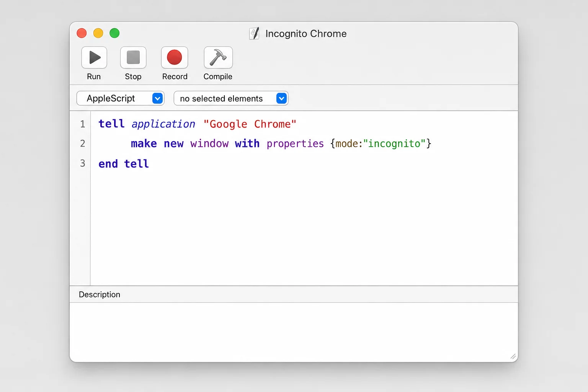Viewport: 588px width, 392px height.
Task: Zoom the window with the green button
Action: point(114,33)
